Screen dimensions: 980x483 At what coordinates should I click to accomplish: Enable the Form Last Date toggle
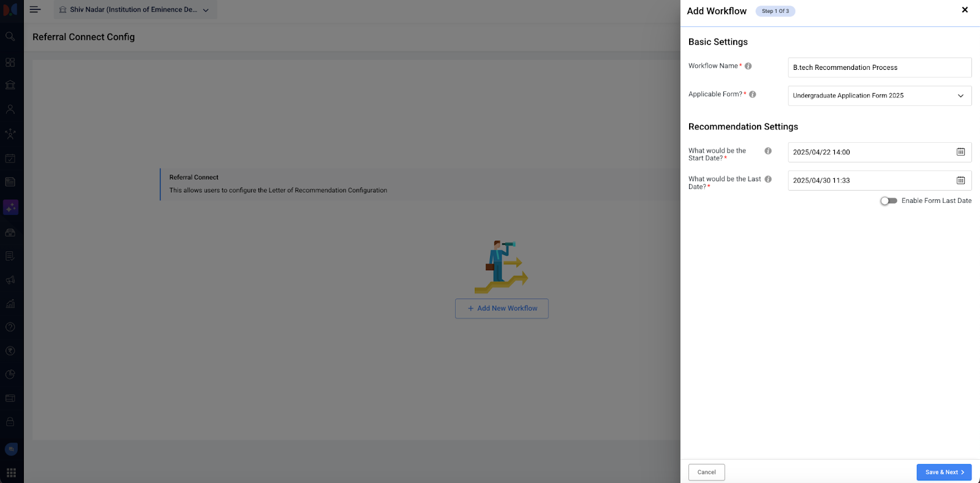click(888, 201)
